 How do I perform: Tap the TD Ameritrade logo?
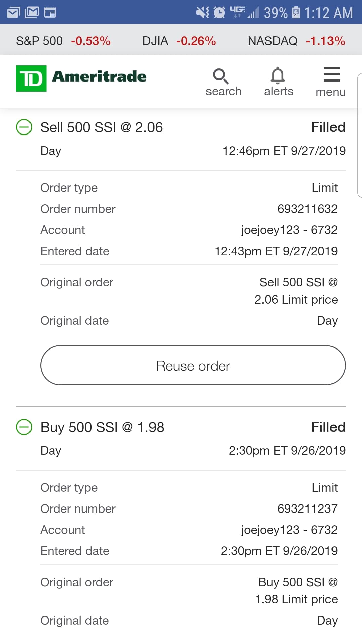click(x=81, y=78)
